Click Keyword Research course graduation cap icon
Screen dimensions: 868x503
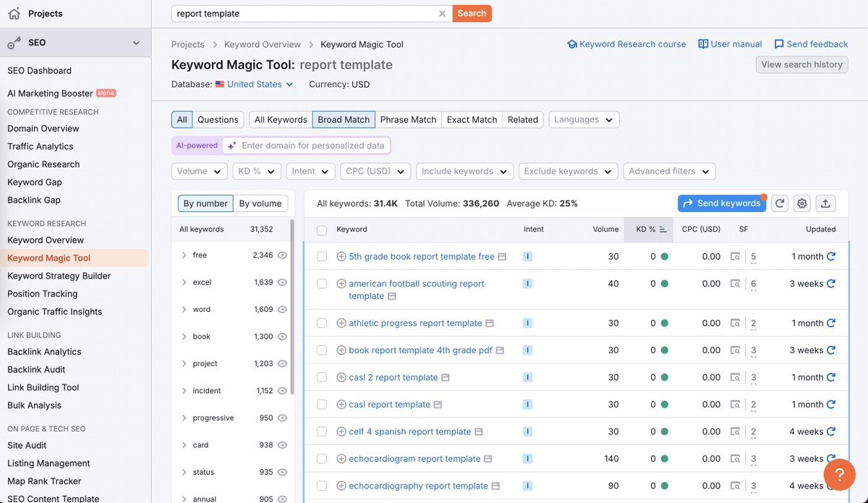[x=572, y=44]
